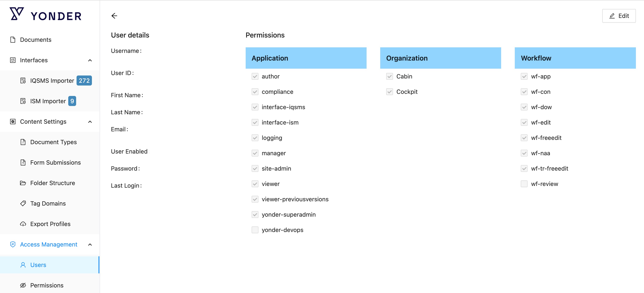Screen dimensions: 644x293
Task: Click the ISM Importer count badge
Action: point(72,101)
